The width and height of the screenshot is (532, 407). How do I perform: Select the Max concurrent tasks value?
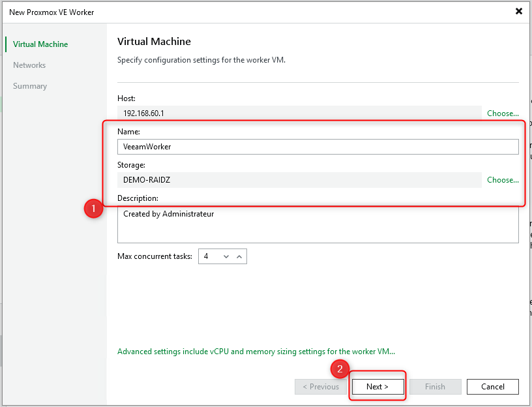point(207,256)
